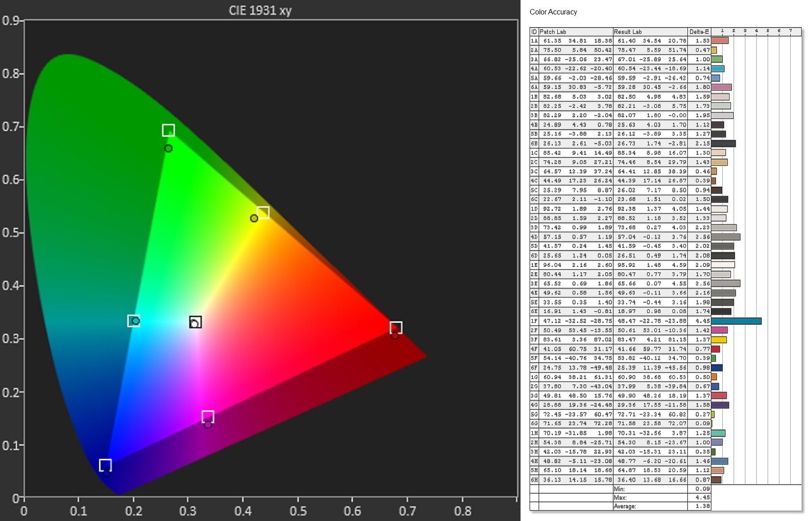This screenshot has height=521, width=812.
Task: Select row ID cell 1B
Action: [x=534, y=97]
